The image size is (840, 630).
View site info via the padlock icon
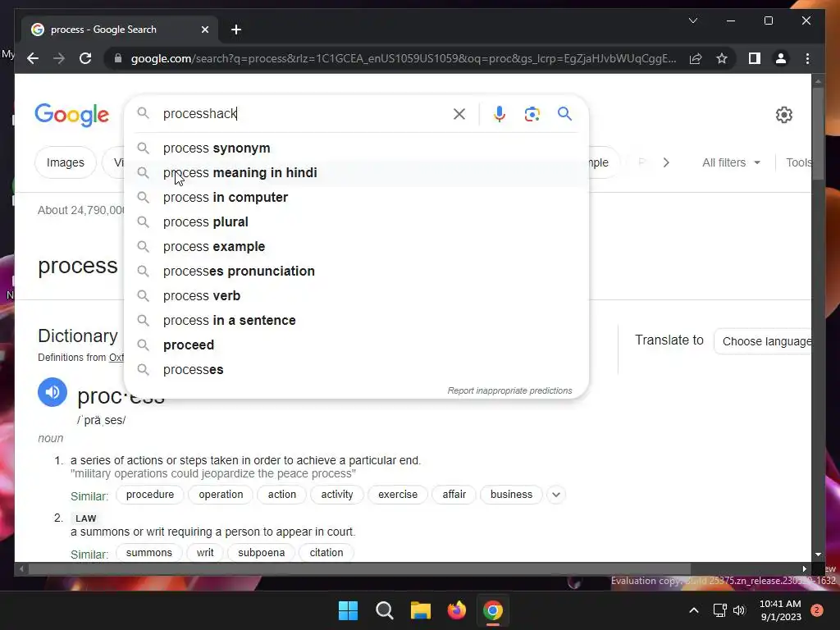[118, 58]
